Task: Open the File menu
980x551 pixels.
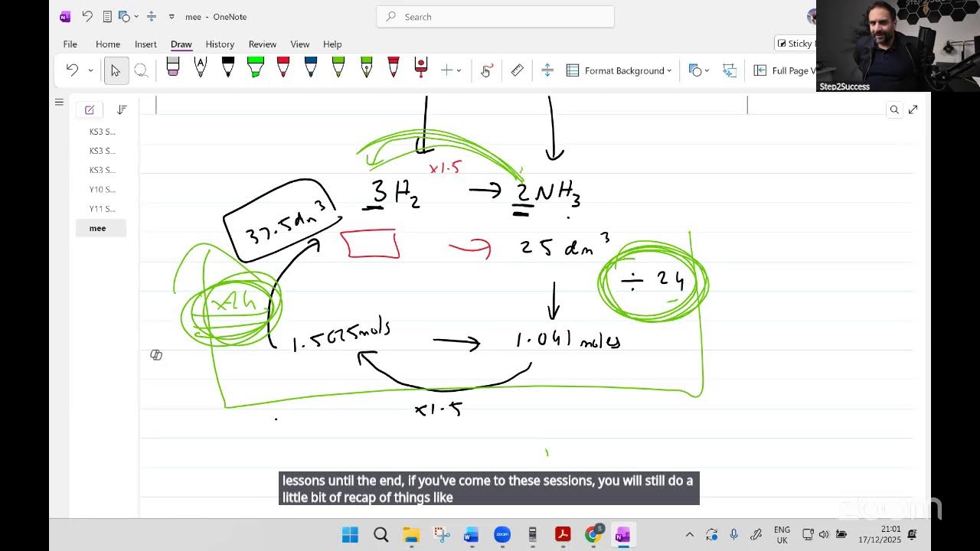Action: (x=70, y=44)
